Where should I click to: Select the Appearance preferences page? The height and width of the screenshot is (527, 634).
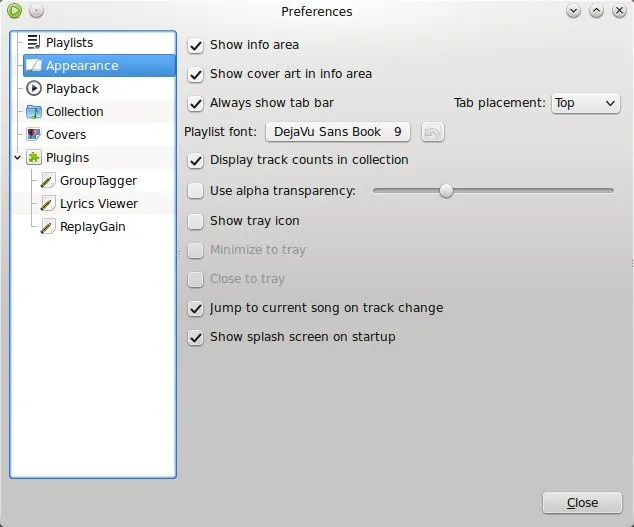82,66
